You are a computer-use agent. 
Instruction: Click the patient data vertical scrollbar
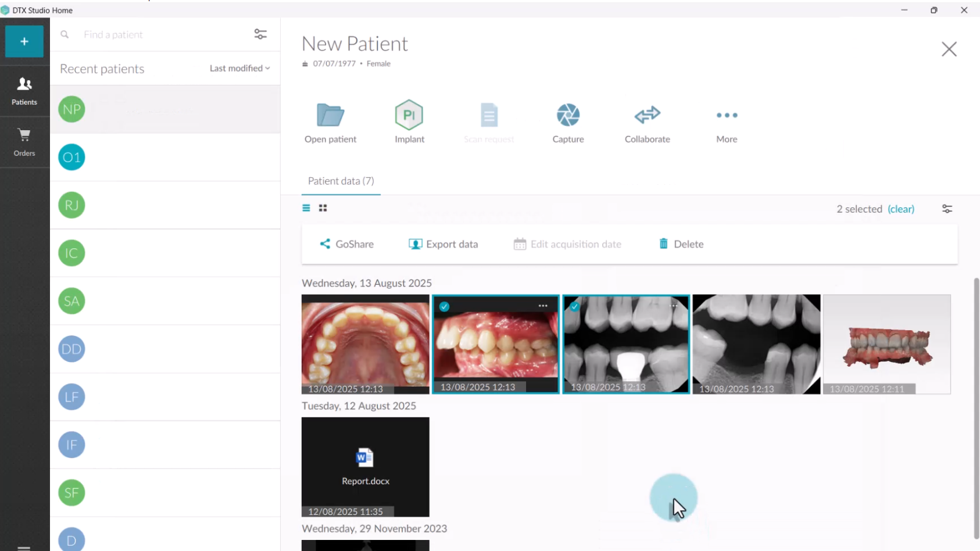point(976,407)
